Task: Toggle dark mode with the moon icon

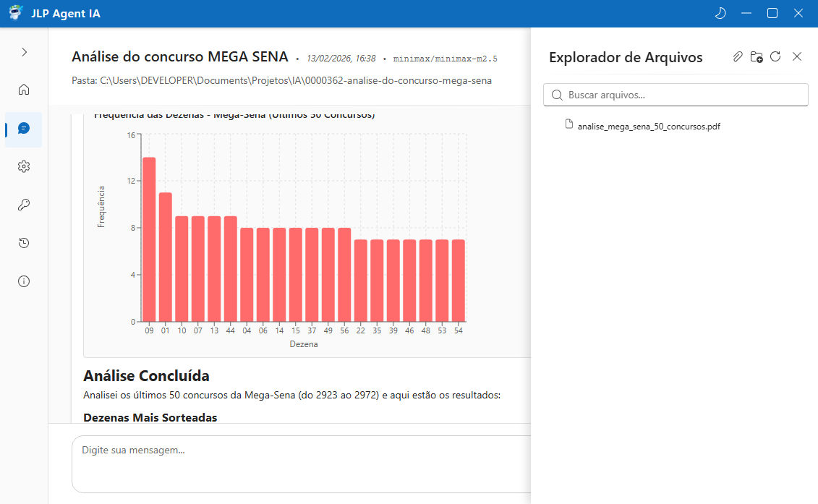Action: pyautogui.click(x=720, y=13)
